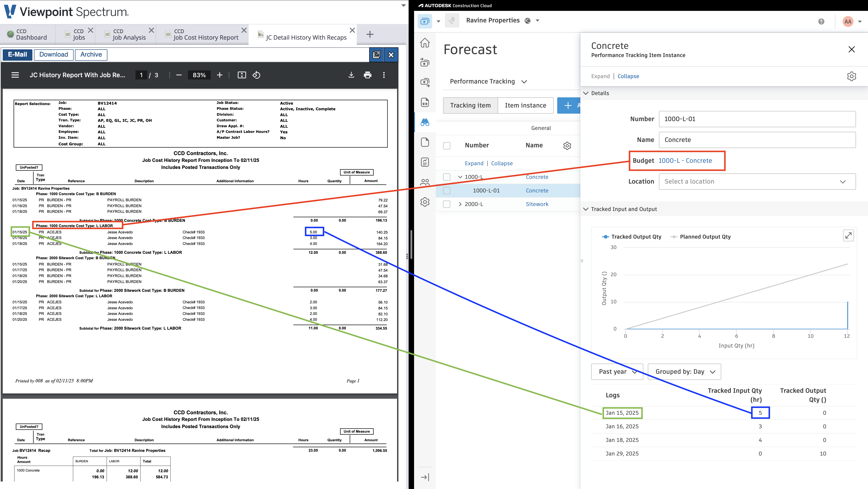868x489 pixels.
Task: Check the 2000-L Sitework row checkbox
Action: pos(446,204)
